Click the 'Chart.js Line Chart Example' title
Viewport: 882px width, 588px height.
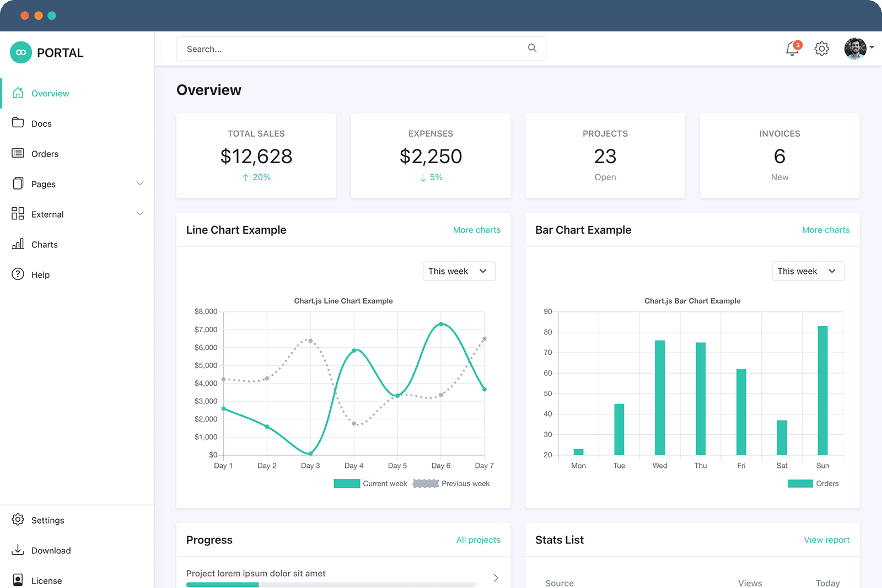[x=343, y=301]
